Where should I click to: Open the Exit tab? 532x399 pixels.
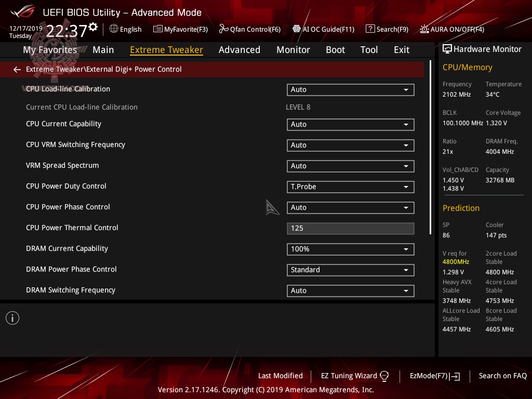click(402, 50)
